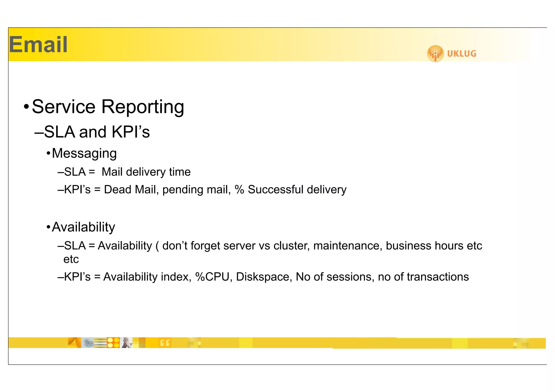This screenshot has width=555, height=392.
Task: Click the orange arrow thumbnail in footer strip
Action: (x=75, y=343)
